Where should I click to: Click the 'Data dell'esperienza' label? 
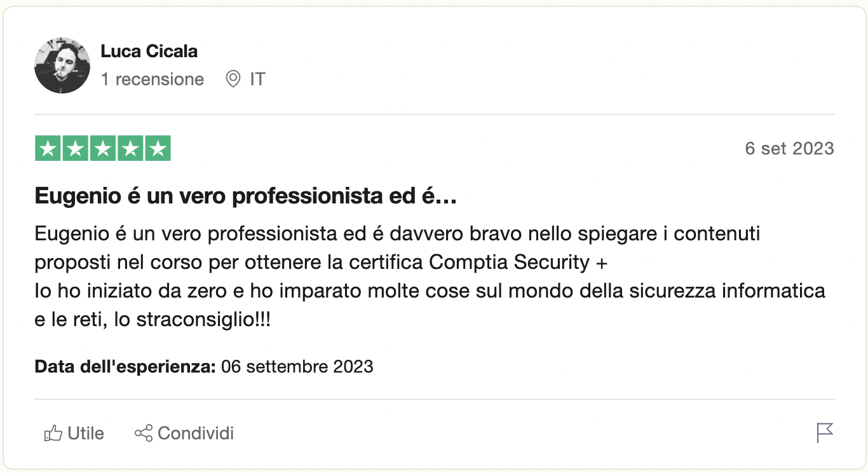tap(125, 367)
